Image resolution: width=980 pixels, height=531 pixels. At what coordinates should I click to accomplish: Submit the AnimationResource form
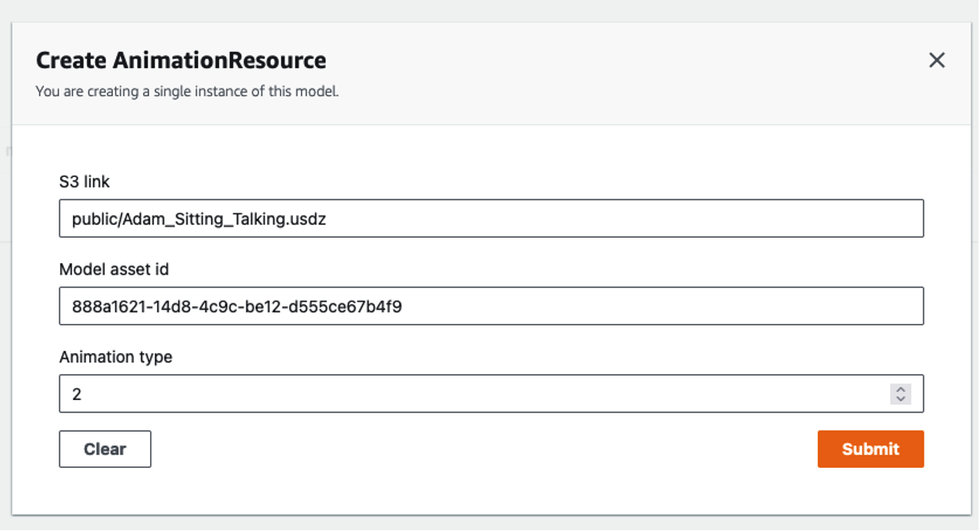tap(870, 449)
